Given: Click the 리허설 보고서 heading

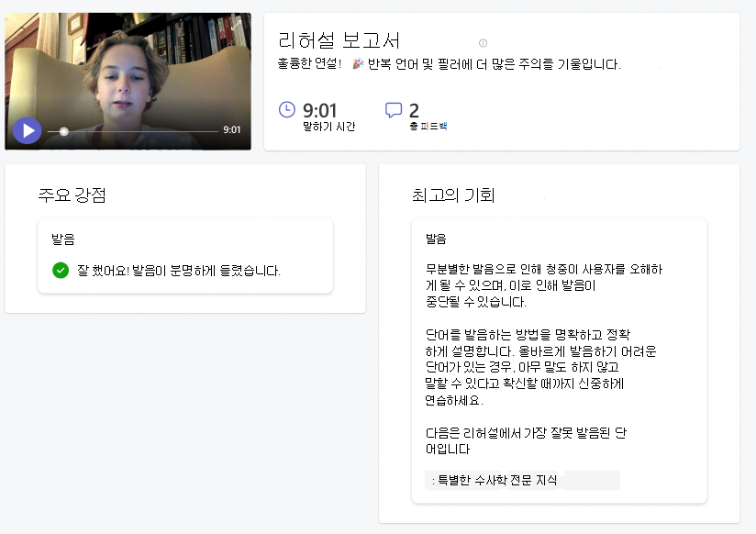Looking at the screenshot, I should (339, 40).
